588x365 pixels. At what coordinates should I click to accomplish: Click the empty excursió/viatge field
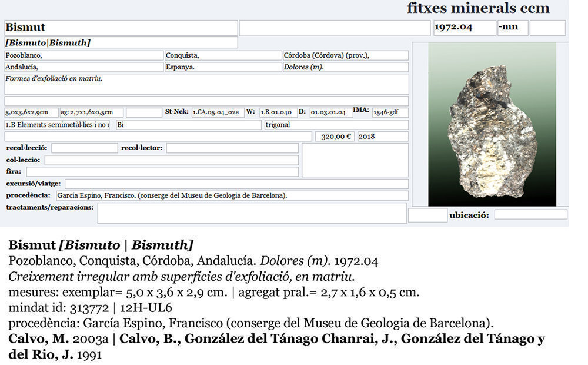[x=236, y=184]
